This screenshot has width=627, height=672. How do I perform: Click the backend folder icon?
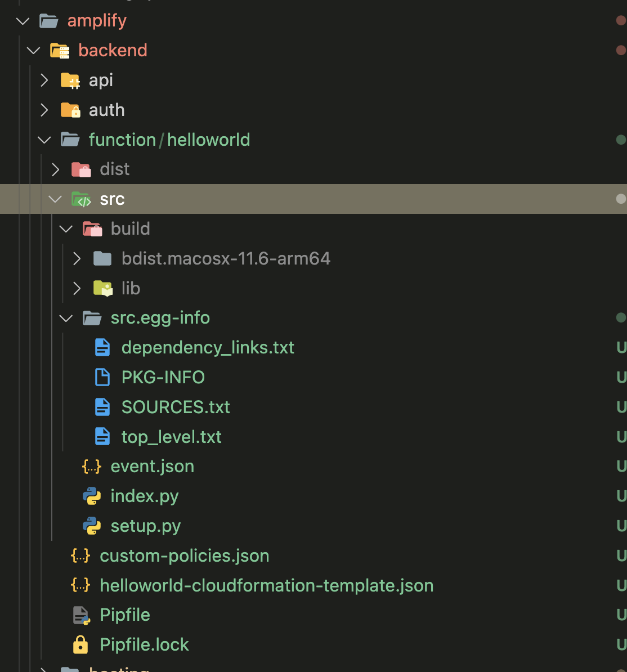pos(60,51)
